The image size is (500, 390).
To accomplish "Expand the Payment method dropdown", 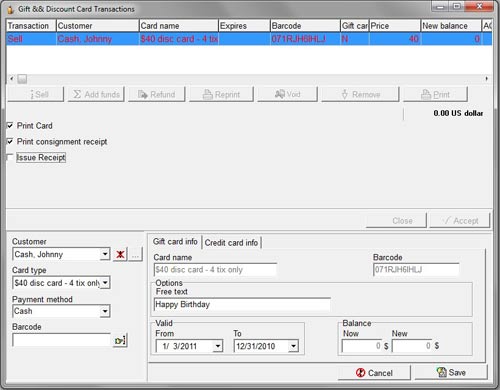I will coord(105,311).
